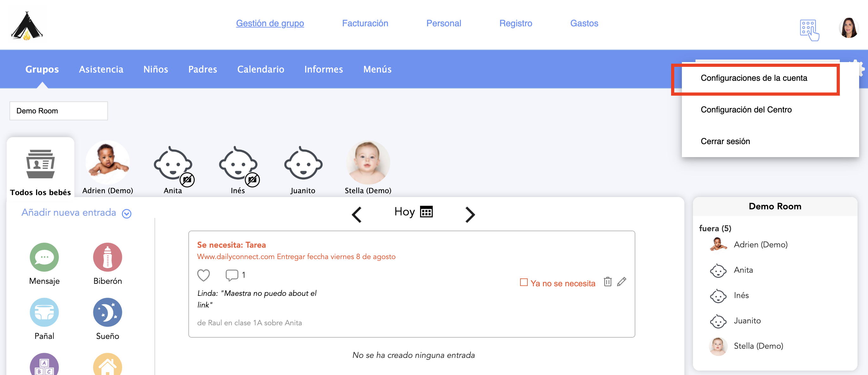Open the comment bubble on task

click(x=231, y=275)
